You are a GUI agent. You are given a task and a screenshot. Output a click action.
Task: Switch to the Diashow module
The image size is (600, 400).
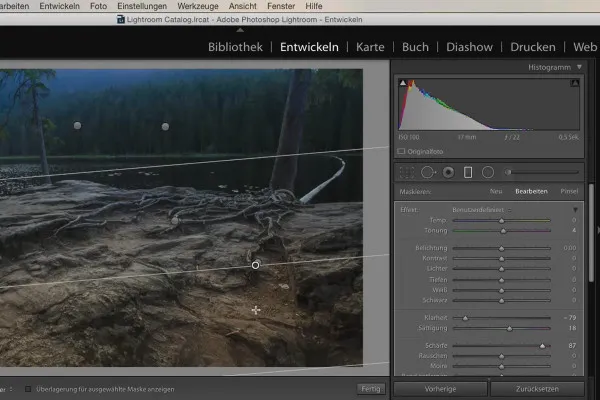470,47
